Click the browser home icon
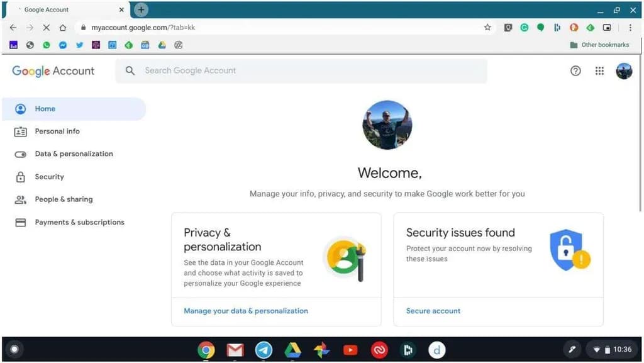Viewport: 644px width, 363px height. [x=63, y=28]
